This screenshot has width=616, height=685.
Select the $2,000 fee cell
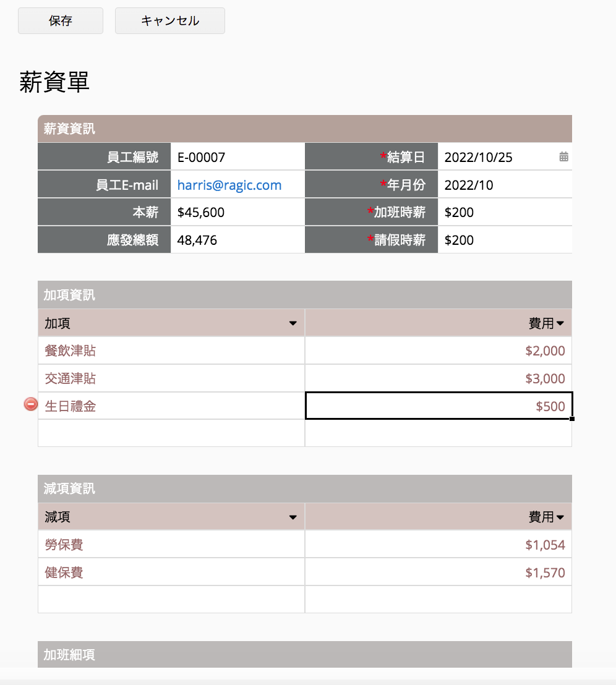(438, 351)
